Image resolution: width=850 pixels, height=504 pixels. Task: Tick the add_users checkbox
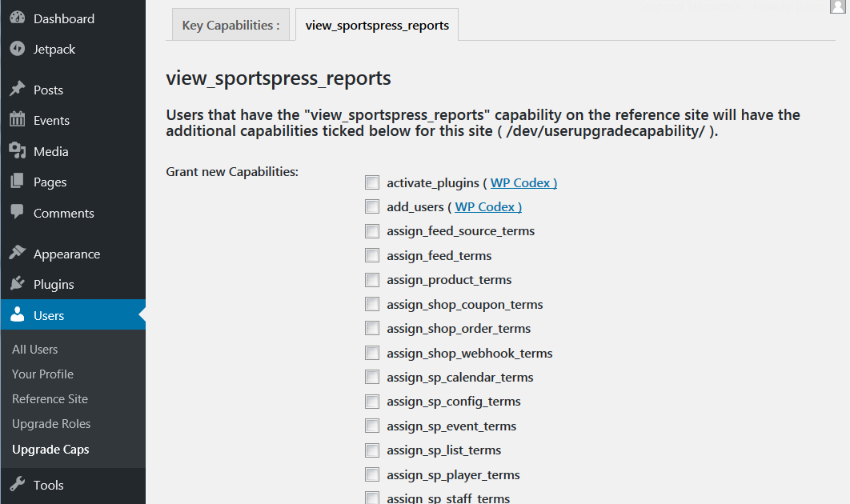(x=372, y=206)
